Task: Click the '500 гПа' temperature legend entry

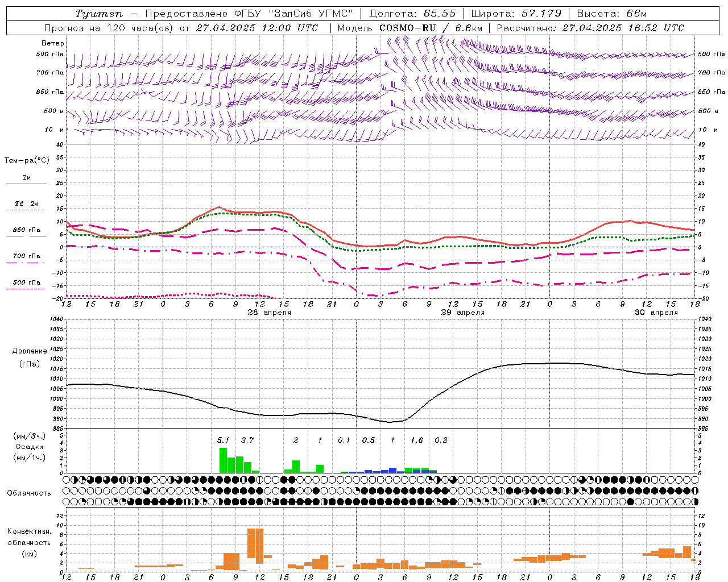Action: [27, 282]
